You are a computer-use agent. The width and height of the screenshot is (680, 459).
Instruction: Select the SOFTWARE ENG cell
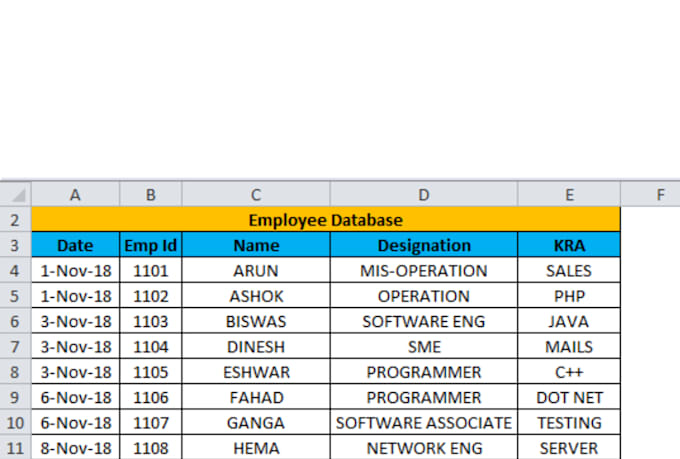424,321
